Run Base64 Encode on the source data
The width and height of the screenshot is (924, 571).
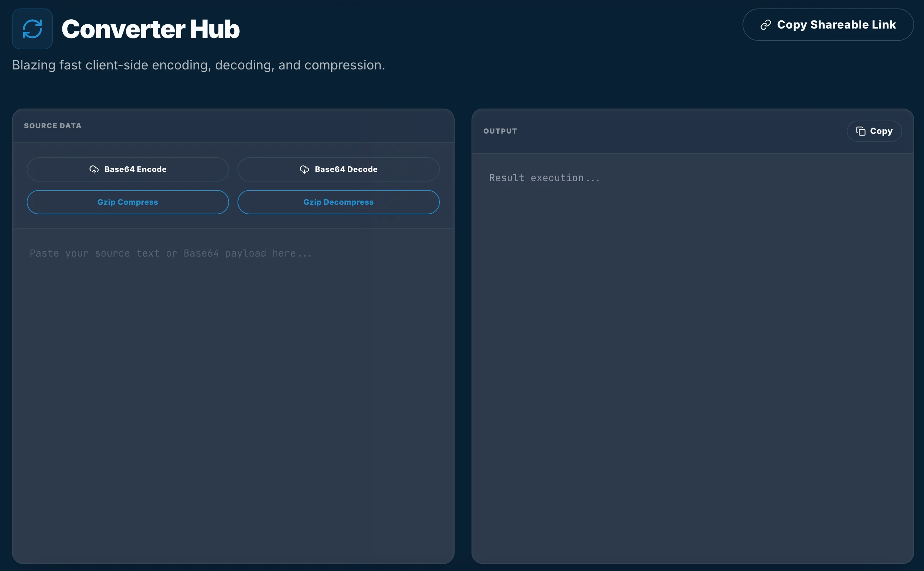tap(128, 169)
